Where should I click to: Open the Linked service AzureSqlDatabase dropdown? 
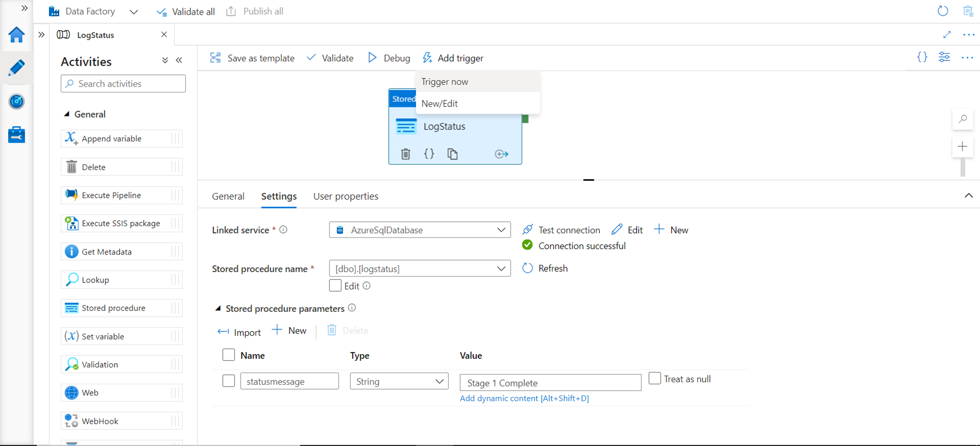click(419, 230)
